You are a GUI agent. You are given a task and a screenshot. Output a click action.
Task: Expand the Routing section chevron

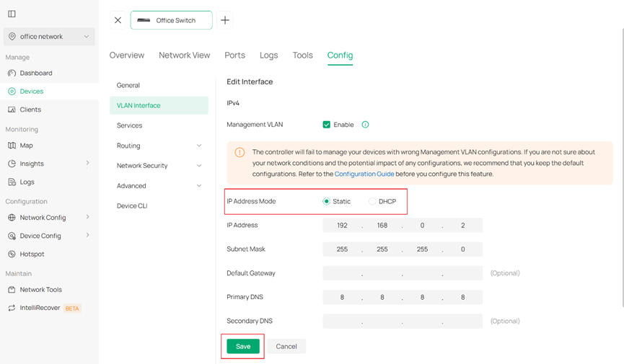click(199, 146)
